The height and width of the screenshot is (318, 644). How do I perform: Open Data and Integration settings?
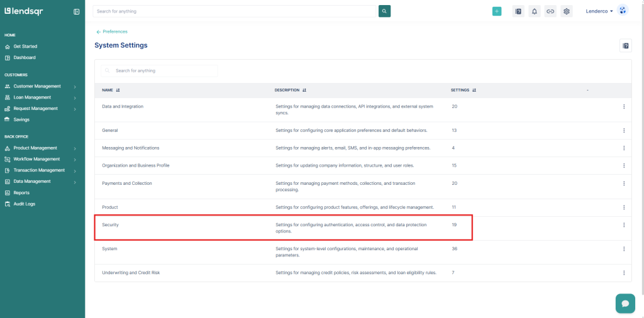[123, 107]
